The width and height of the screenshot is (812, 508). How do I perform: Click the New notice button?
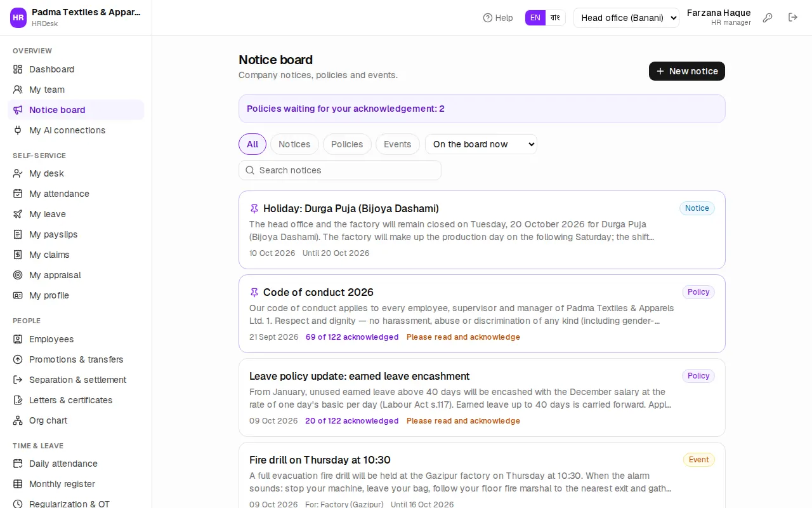point(687,71)
